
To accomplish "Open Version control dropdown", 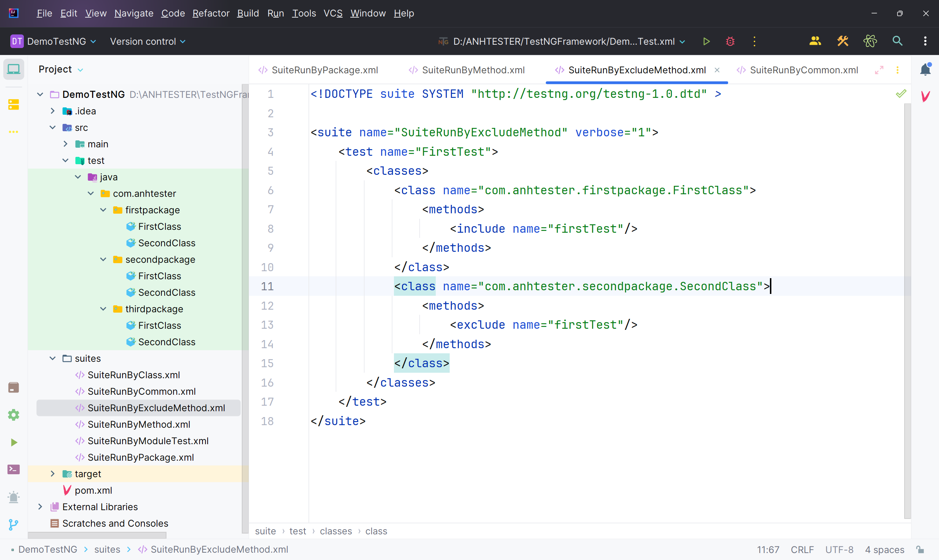I will (147, 41).
